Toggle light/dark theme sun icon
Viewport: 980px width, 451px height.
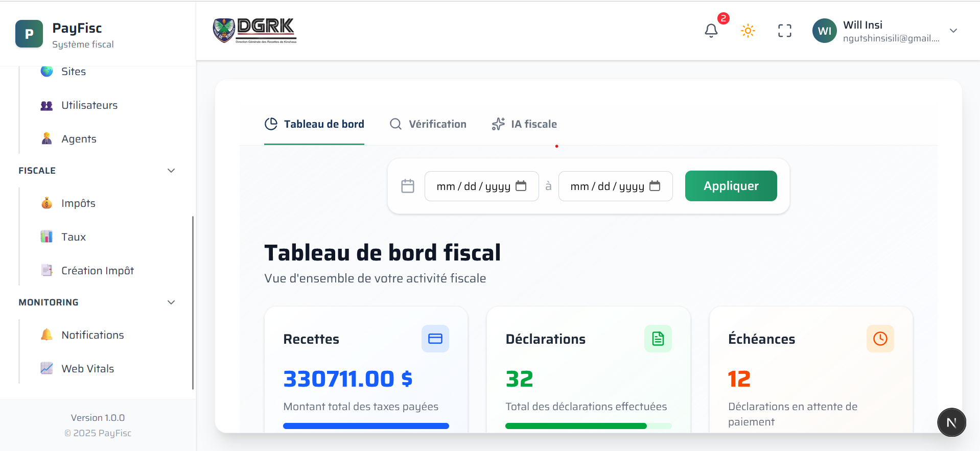[748, 31]
